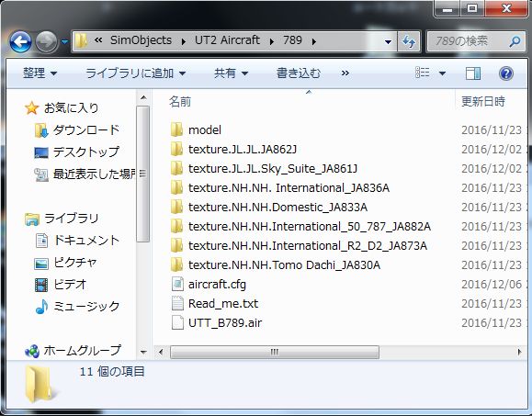The image size is (532, 416).
Task: Click the change view icon
Action: click(423, 73)
